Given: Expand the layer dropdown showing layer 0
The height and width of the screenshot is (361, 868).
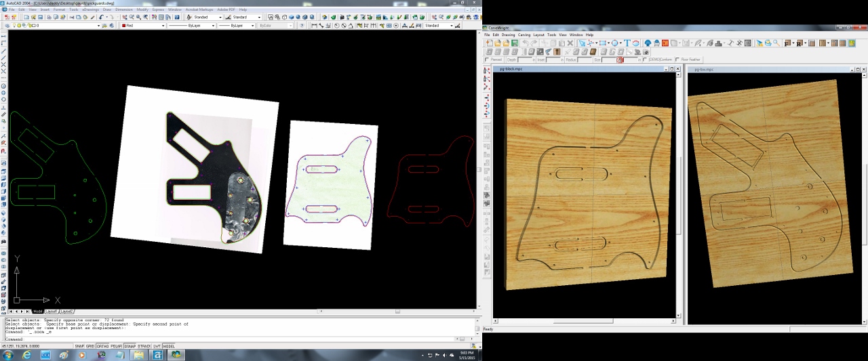Looking at the screenshot, I should coord(99,26).
